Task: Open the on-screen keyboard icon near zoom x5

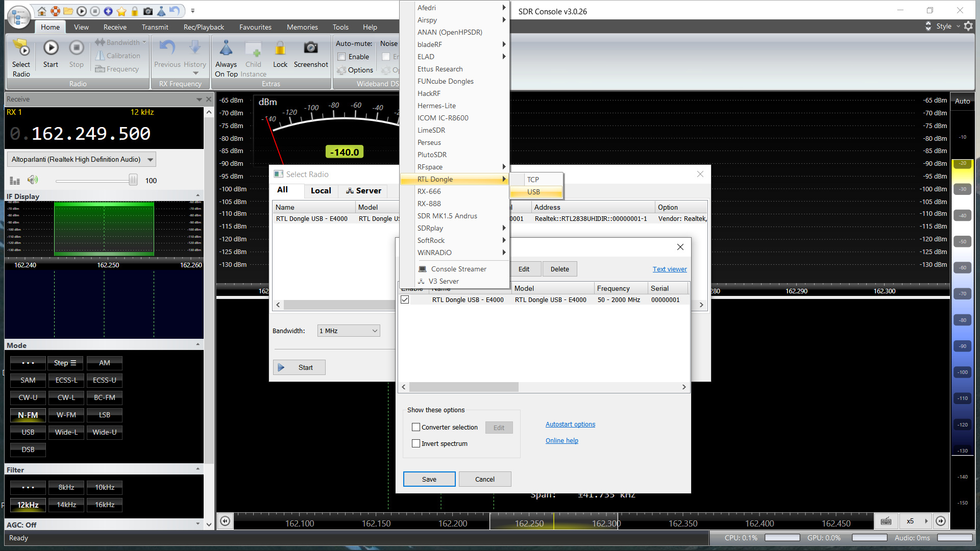Action: point(886,521)
